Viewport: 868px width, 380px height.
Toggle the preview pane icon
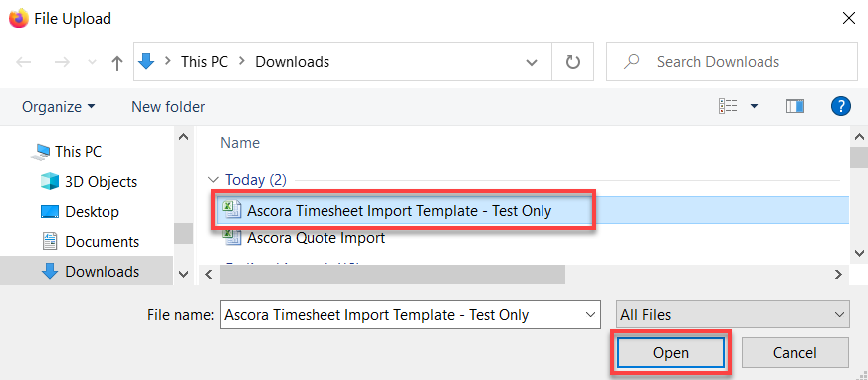pyautogui.click(x=795, y=106)
